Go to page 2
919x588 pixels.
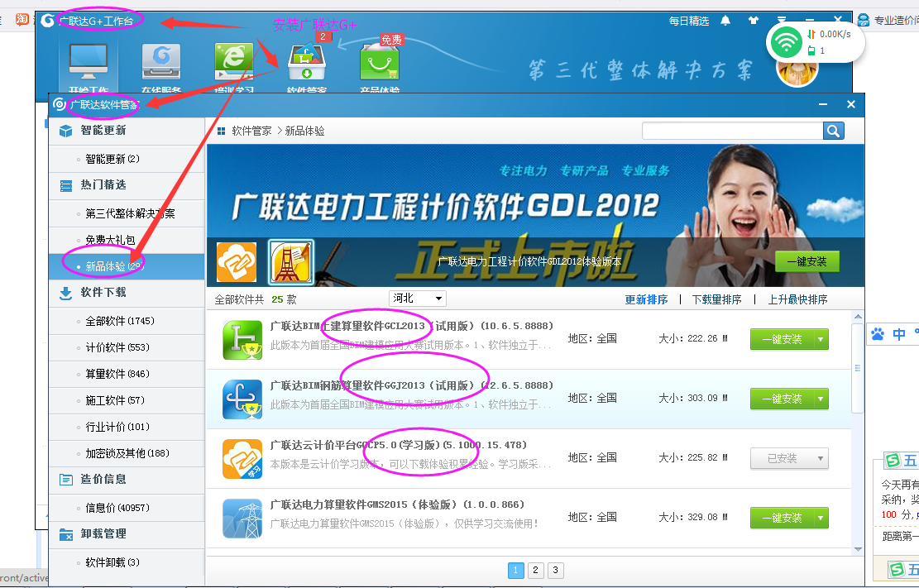coord(535,570)
